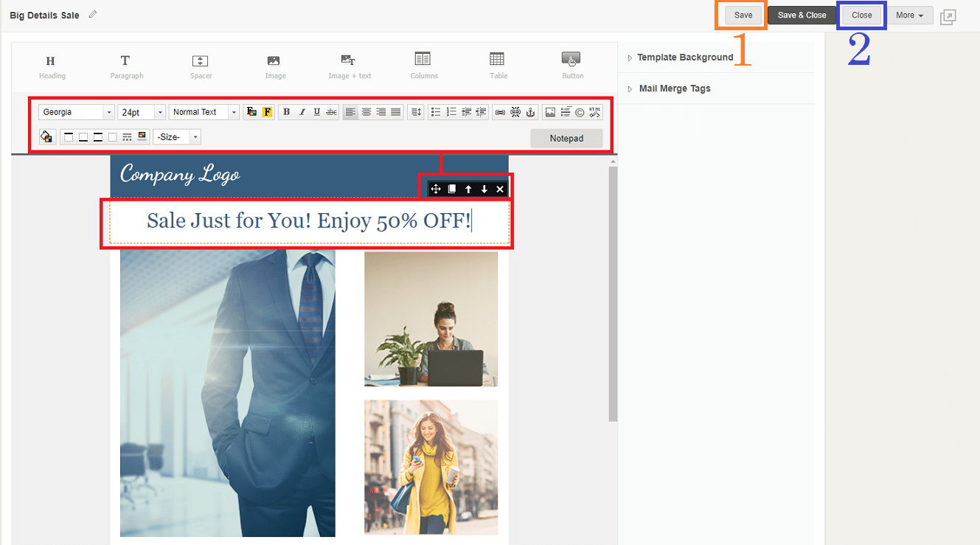Select the woman in yellow coat image
980x545 pixels.
pos(431,468)
